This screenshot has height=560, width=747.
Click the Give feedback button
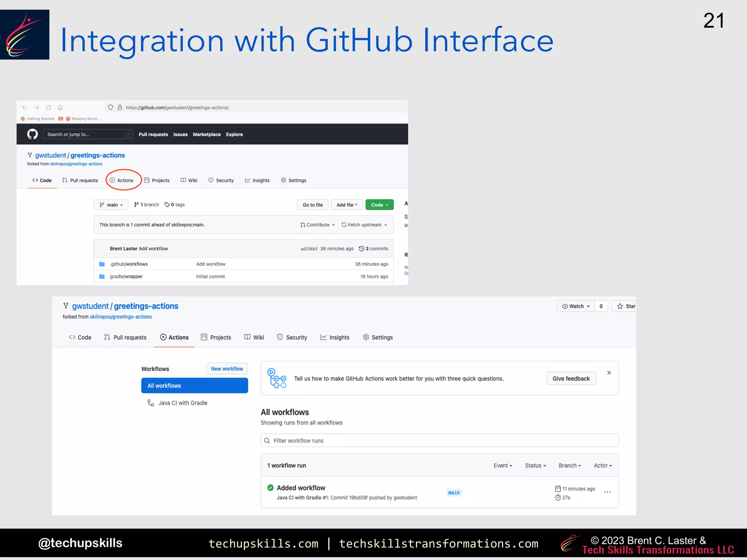(571, 378)
